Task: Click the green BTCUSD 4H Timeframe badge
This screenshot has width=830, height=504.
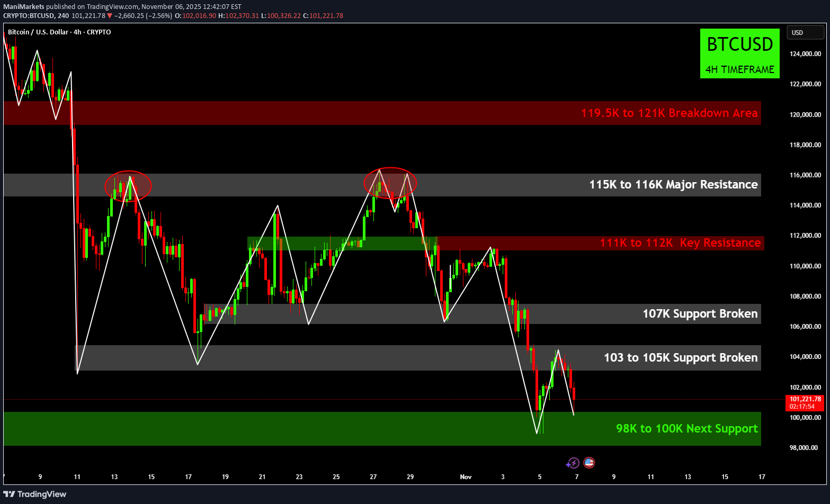Action: click(x=739, y=53)
